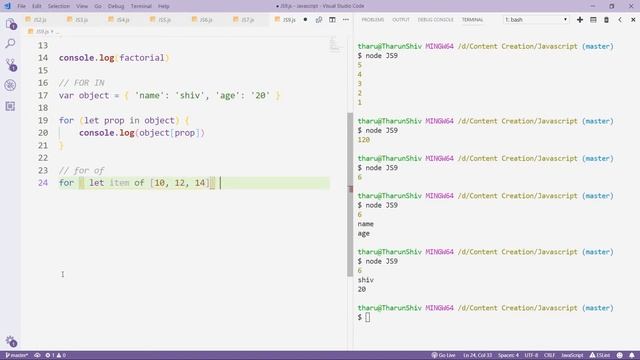Image resolution: width=640 pixels, height=360 pixels.
Task: Close the terminal panel
Action: (633, 20)
